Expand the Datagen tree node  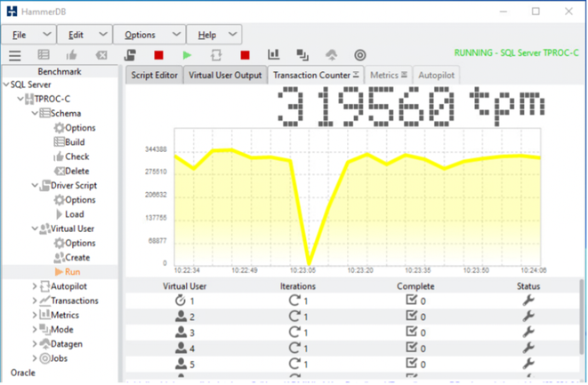35,344
